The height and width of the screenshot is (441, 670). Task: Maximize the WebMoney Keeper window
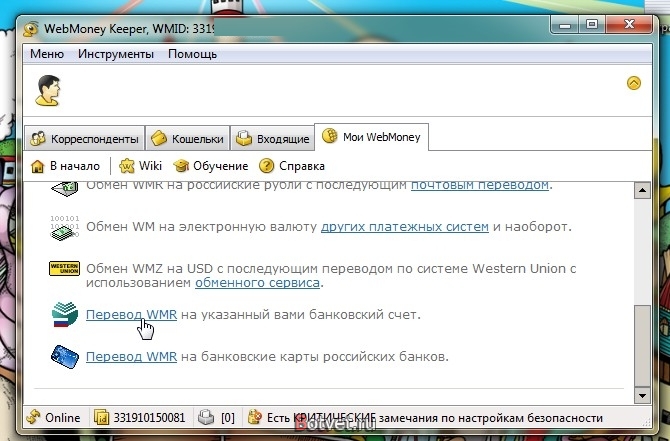(592, 25)
